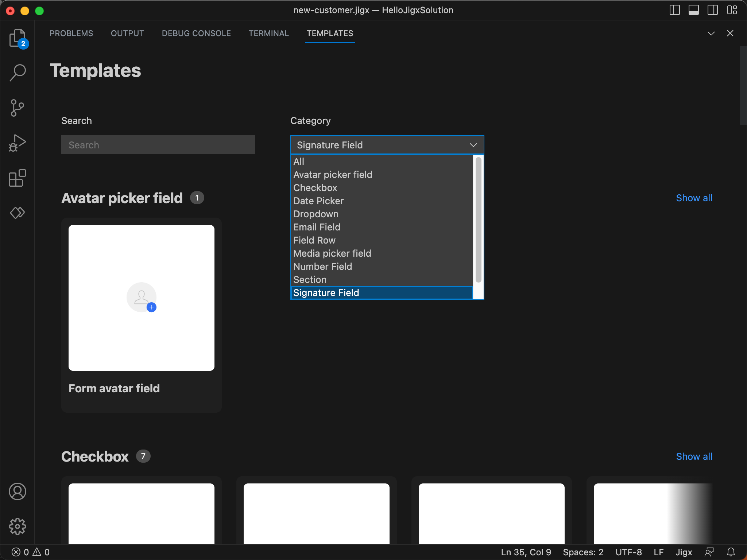Screen dimensions: 747x560
Task: Click the category list scrollbar
Action: click(x=478, y=220)
